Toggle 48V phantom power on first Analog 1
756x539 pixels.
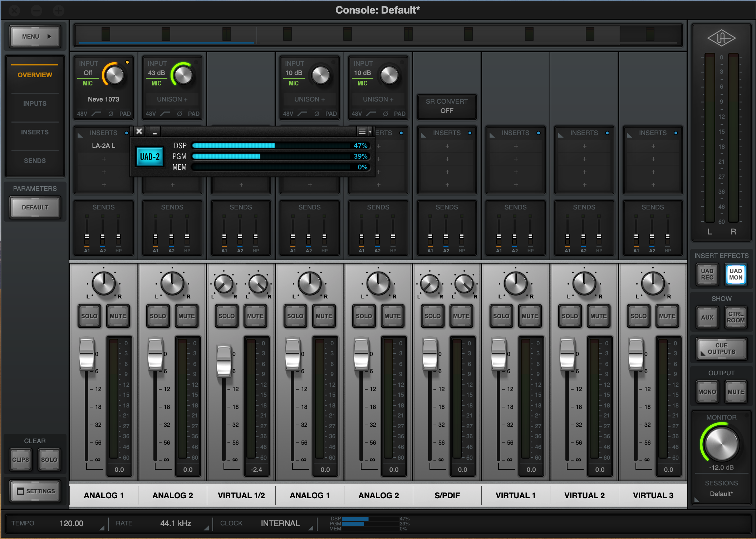click(82, 114)
